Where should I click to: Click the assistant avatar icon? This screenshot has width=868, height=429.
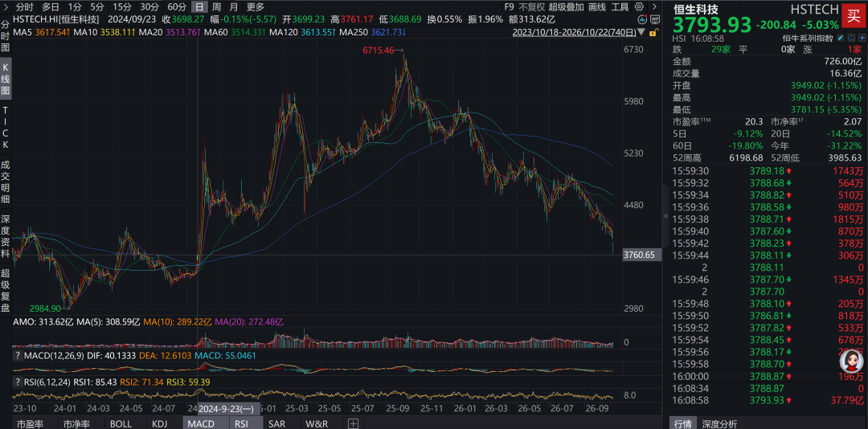click(x=851, y=362)
